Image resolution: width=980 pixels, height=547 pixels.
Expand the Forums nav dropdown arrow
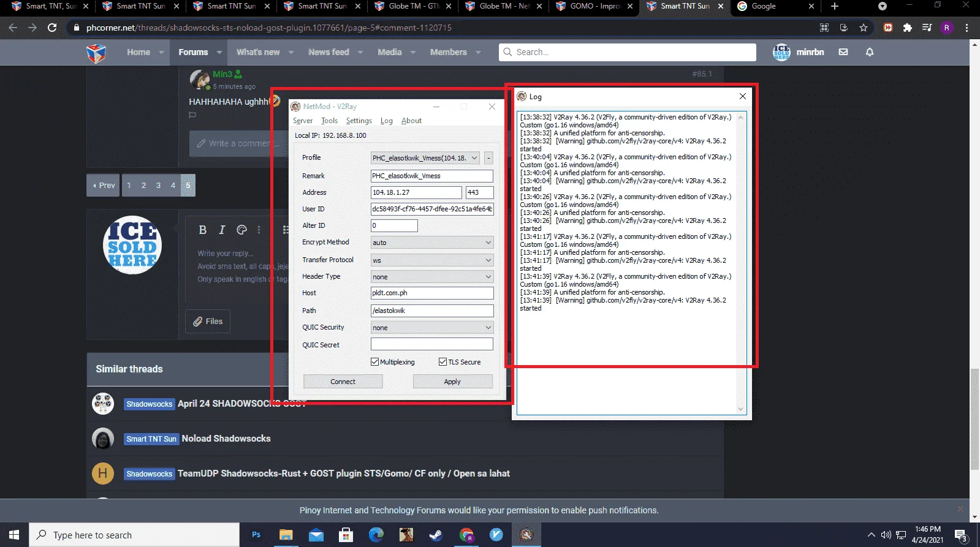click(219, 52)
